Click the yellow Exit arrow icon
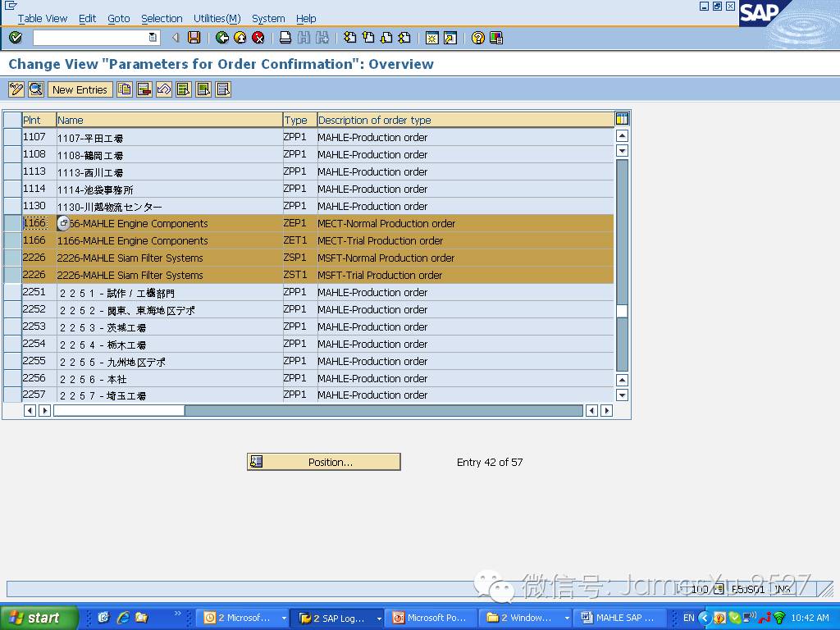Screen dimensions: 840x630 pos(240,38)
